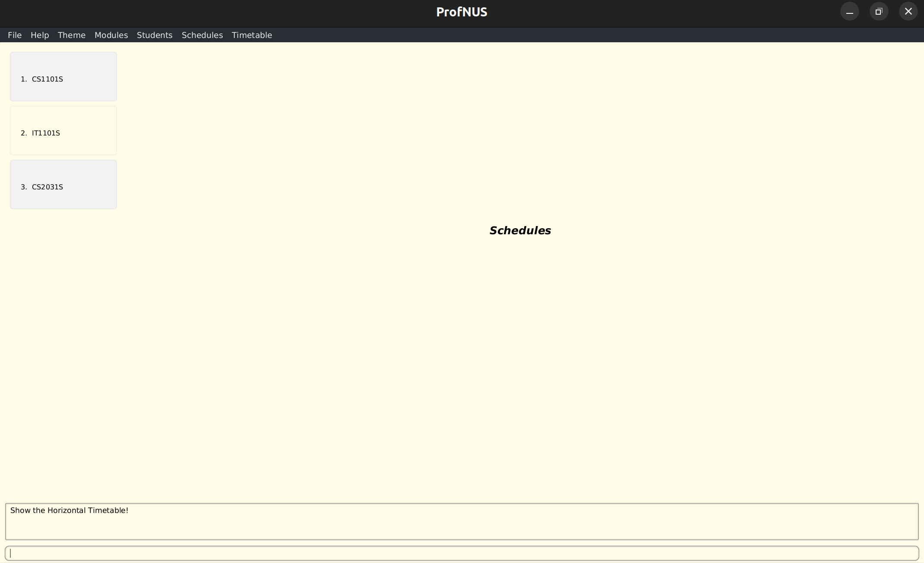924x563 pixels.
Task: Maximize the ProfNUS window
Action: coord(879,12)
